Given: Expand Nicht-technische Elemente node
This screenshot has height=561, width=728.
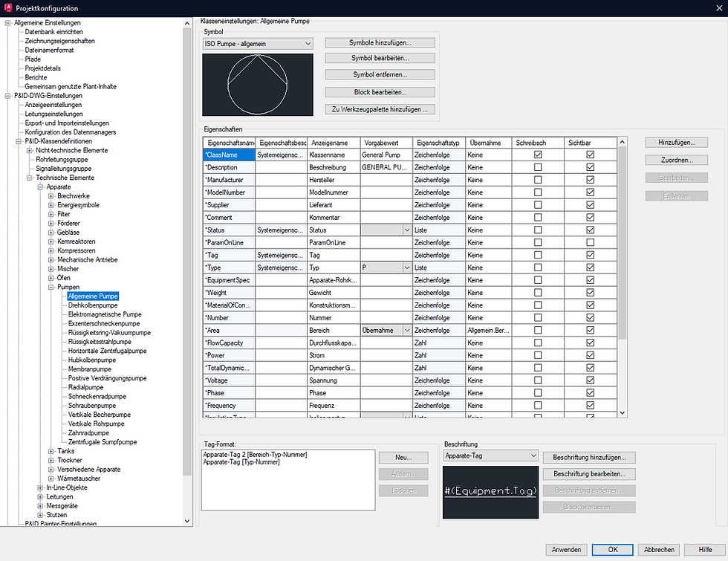Looking at the screenshot, I should 30,150.
